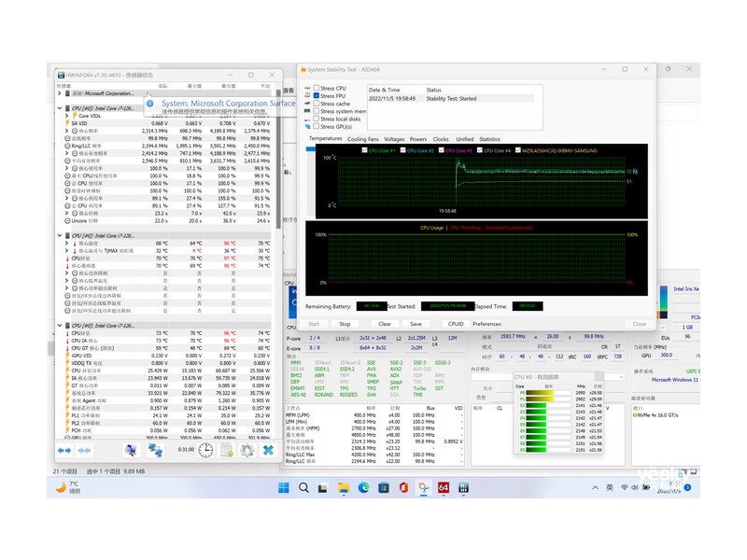Viewport: 747px width, 560px height.
Task: Open Office icon on taskbar
Action: pos(403,487)
